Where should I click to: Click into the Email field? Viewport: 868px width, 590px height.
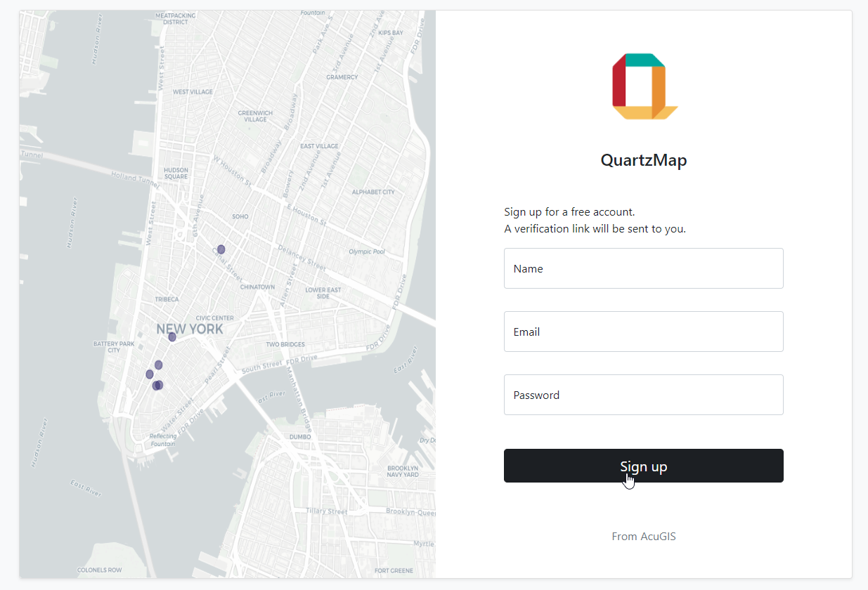[643, 332]
